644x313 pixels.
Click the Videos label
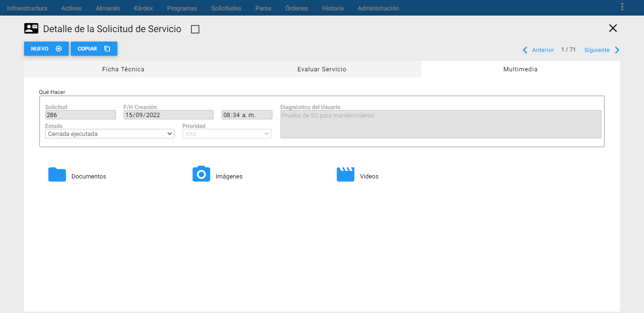point(369,177)
